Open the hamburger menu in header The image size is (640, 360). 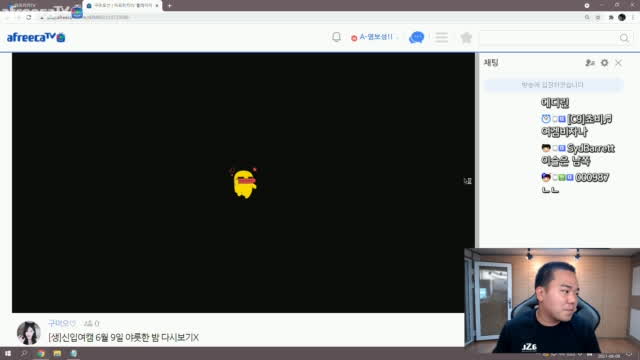[441, 38]
